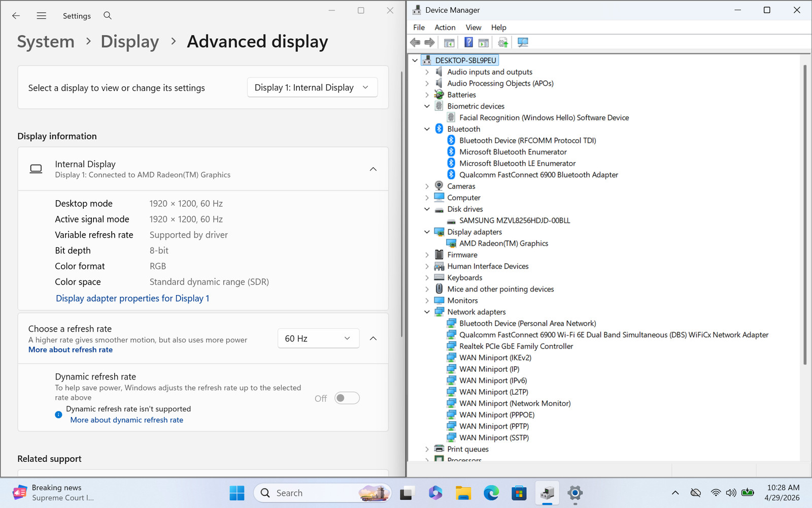Select Qualcomm FastConnect 6900 Bluetooth Adapter
The image size is (812, 508).
click(538, 175)
